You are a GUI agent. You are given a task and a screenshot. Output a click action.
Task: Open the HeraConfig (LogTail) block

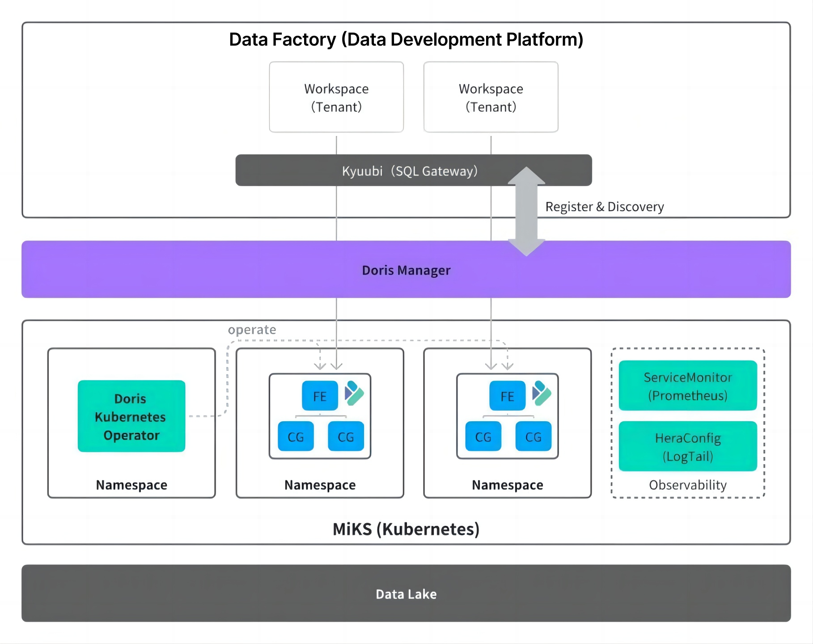pyautogui.click(x=687, y=446)
